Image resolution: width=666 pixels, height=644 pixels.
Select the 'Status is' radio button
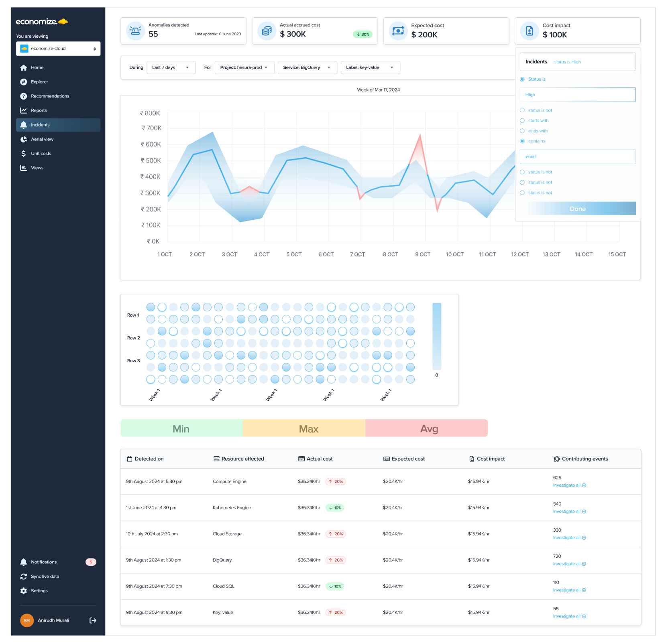pos(522,79)
